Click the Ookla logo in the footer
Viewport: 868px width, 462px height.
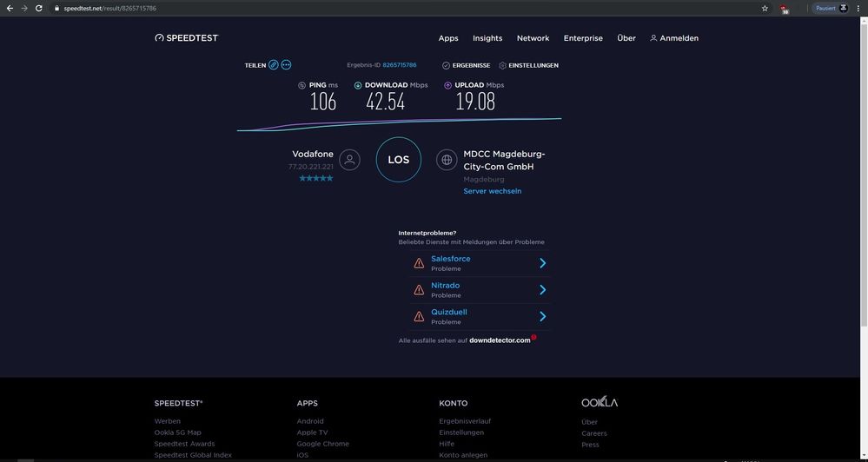coord(600,402)
